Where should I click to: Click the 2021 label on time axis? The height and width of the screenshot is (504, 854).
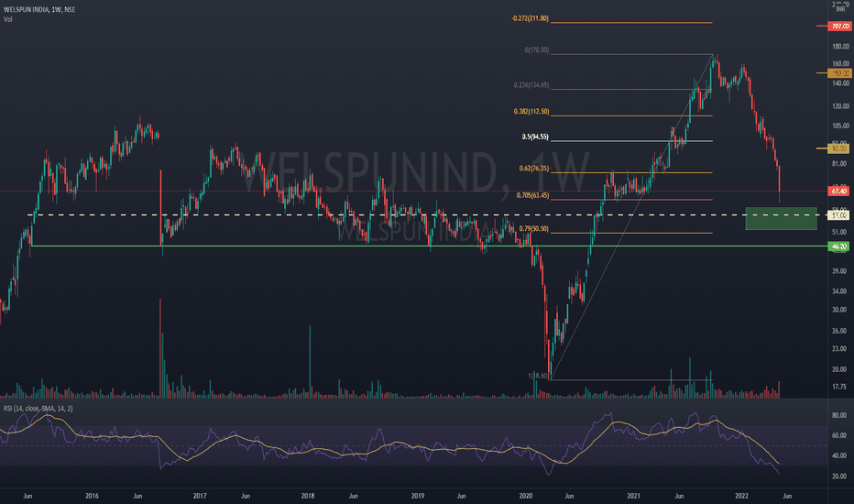[633, 496]
